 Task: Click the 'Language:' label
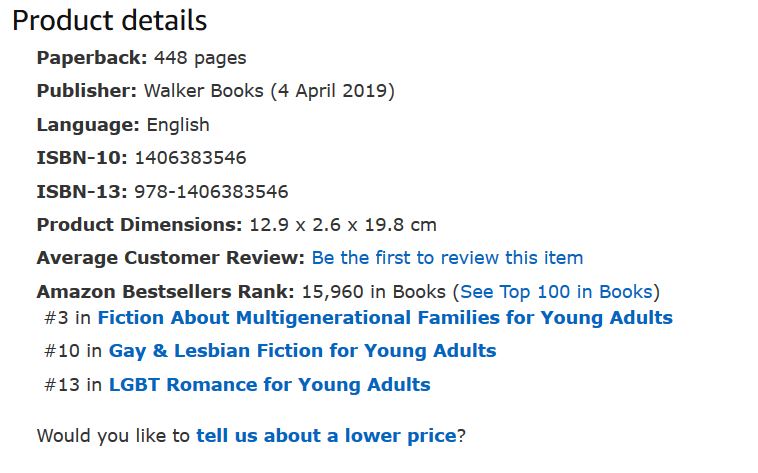pyautogui.click(x=88, y=125)
